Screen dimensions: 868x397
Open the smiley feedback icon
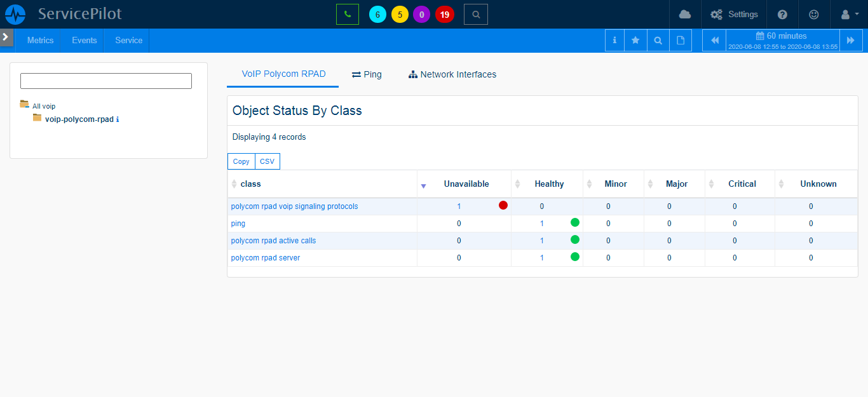814,14
